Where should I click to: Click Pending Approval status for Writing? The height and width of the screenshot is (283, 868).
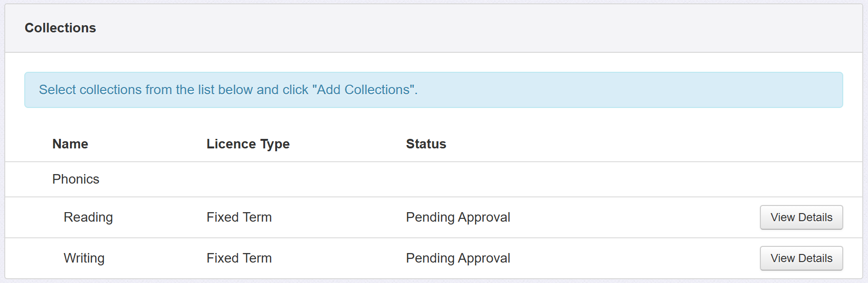coord(458,258)
